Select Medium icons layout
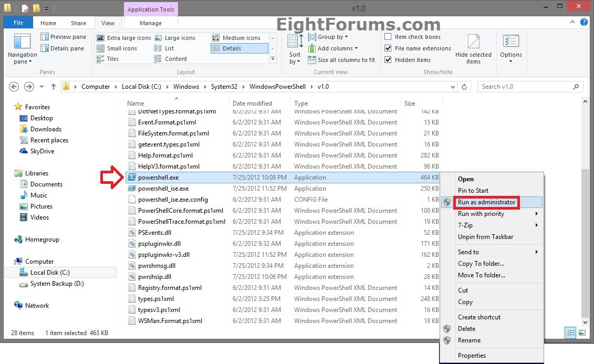The height and width of the screenshot is (364, 594). point(236,37)
